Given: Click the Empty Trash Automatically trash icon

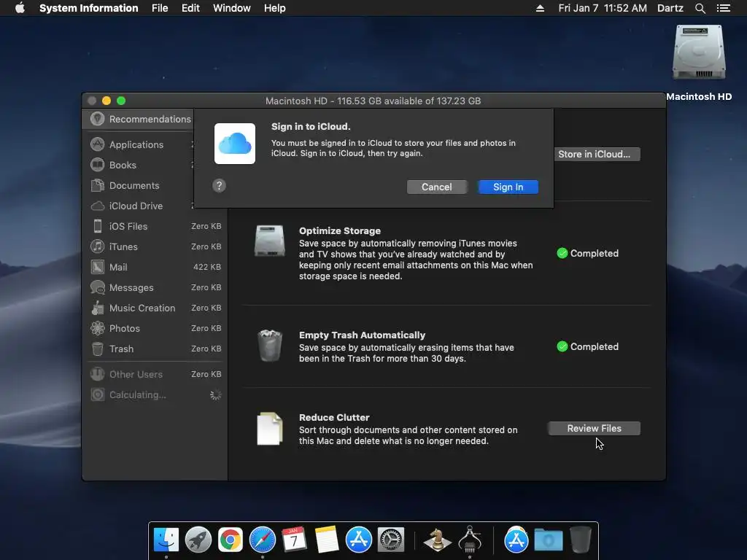Looking at the screenshot, I should 270,346.
